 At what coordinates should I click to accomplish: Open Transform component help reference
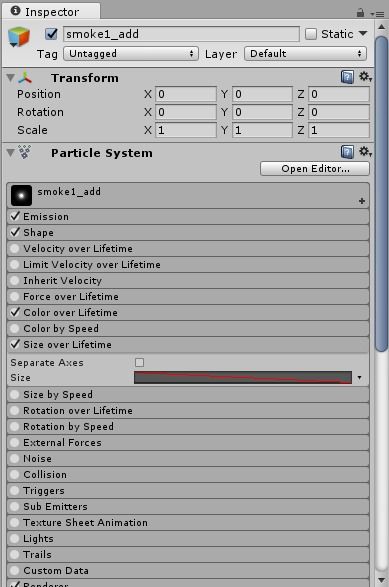347,77
